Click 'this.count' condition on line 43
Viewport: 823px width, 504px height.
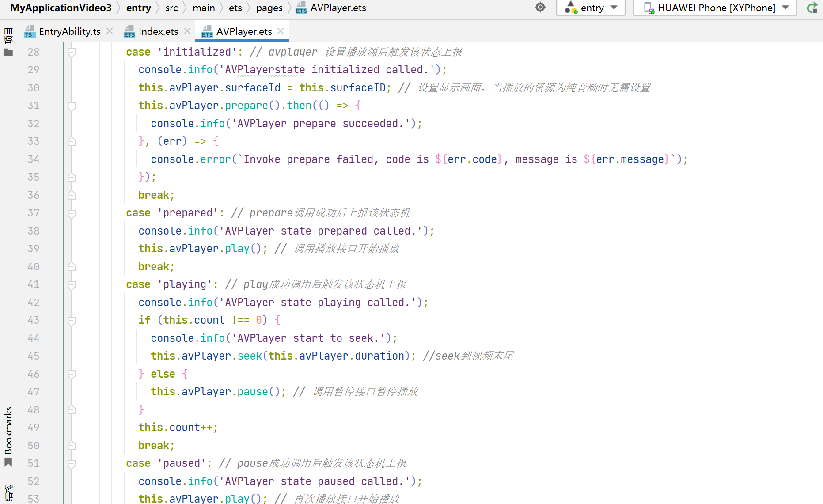(194, 320)
